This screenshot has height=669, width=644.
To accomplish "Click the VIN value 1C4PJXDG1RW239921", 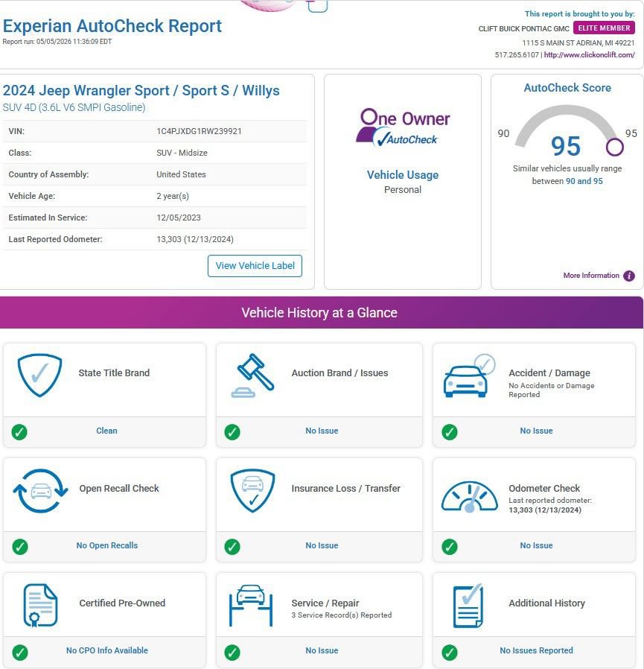I will point(200,131).
